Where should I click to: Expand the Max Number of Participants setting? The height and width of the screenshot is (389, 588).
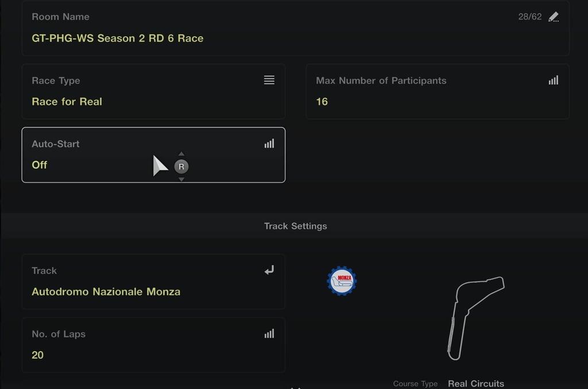click(438, 91)
